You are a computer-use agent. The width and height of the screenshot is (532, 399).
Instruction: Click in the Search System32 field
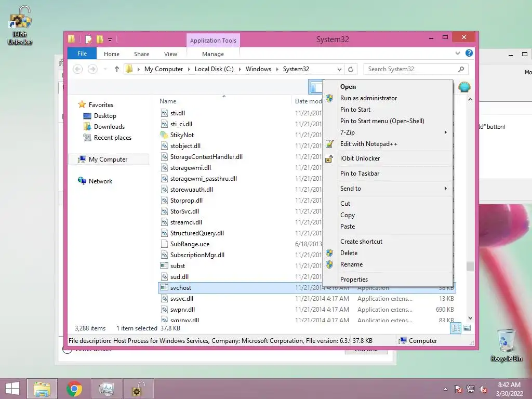tap(412, 69)
